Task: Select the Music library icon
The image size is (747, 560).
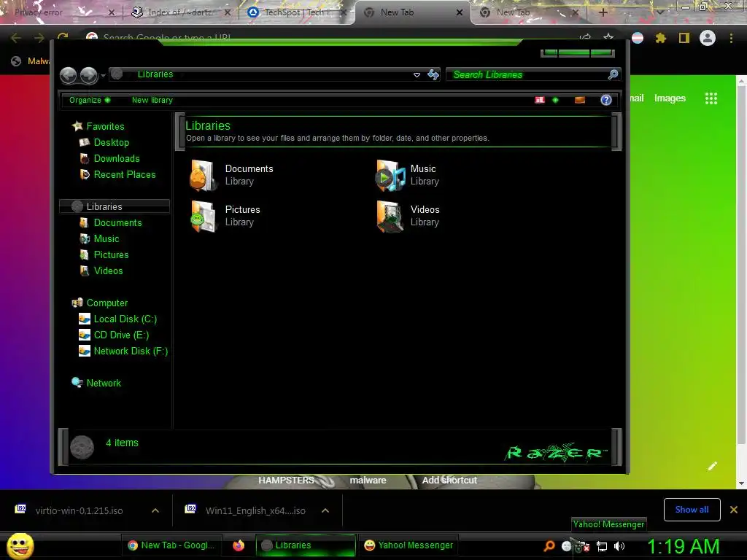Action: [390, 175]
